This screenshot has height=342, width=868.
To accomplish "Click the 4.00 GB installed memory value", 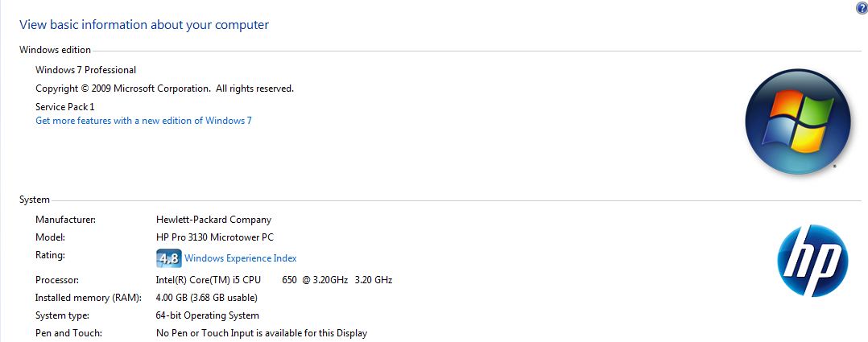I will point(206,298).
